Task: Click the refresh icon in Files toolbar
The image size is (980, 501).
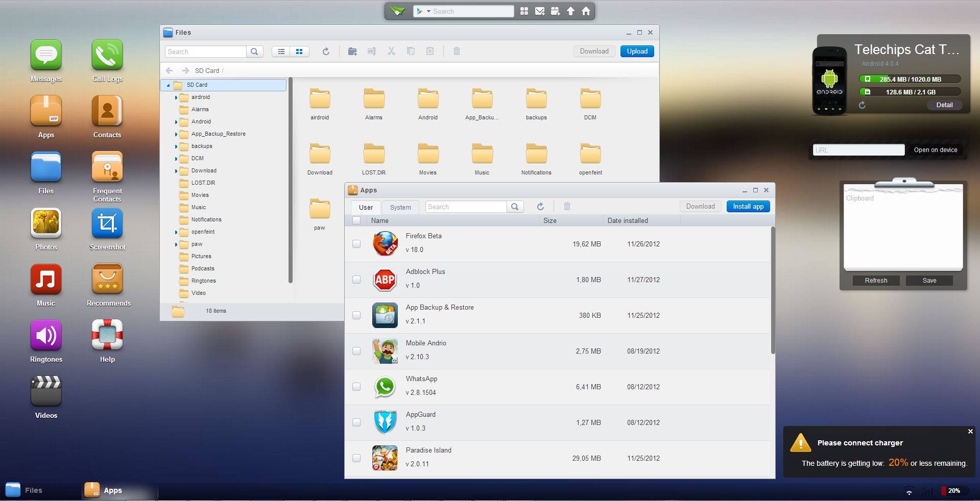Action: (x=326, y=52)
